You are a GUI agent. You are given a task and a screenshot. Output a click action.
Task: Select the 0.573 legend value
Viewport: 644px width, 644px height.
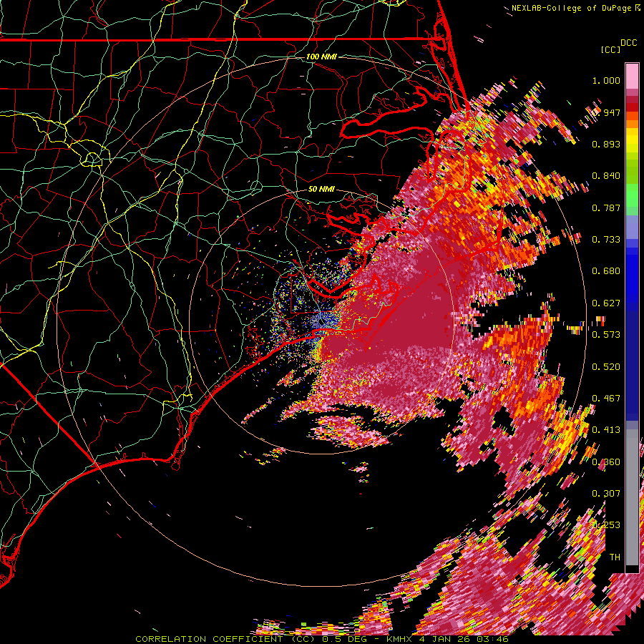(606, 335)
